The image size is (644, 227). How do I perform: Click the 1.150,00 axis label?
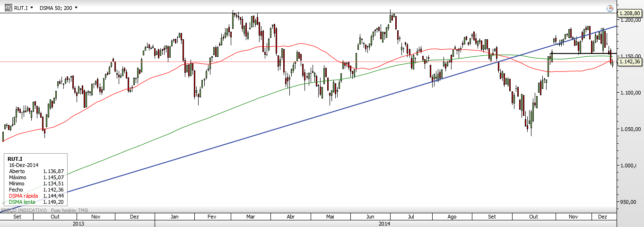click(x=631, y=57)
